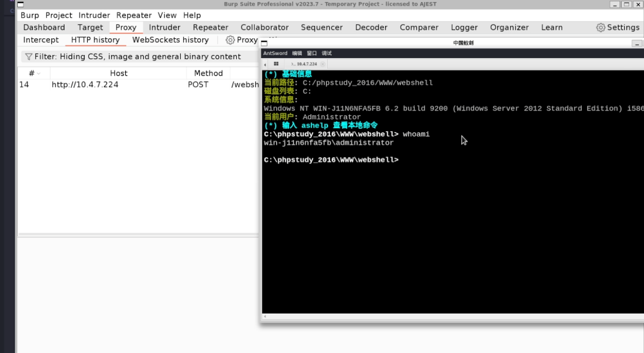644x353 pixels.
Task: Open the Intruder menu in the menu bar
Action: tap(94, 15)
